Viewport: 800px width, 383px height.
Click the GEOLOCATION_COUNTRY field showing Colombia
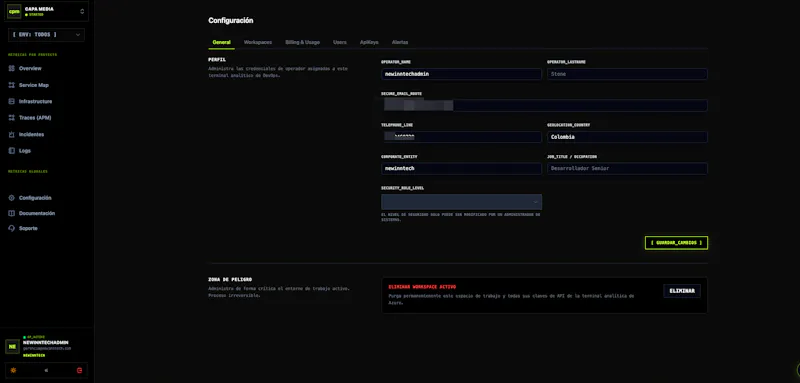[627, 137]
